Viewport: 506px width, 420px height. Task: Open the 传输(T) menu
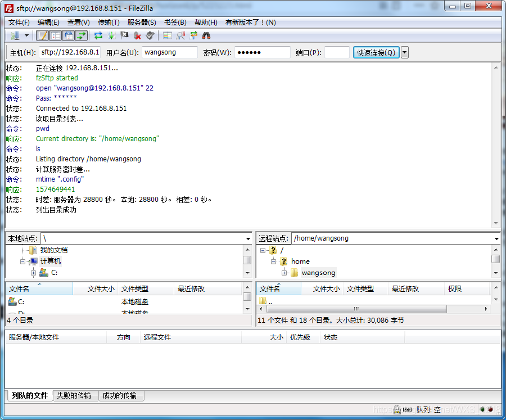point(109,22)
